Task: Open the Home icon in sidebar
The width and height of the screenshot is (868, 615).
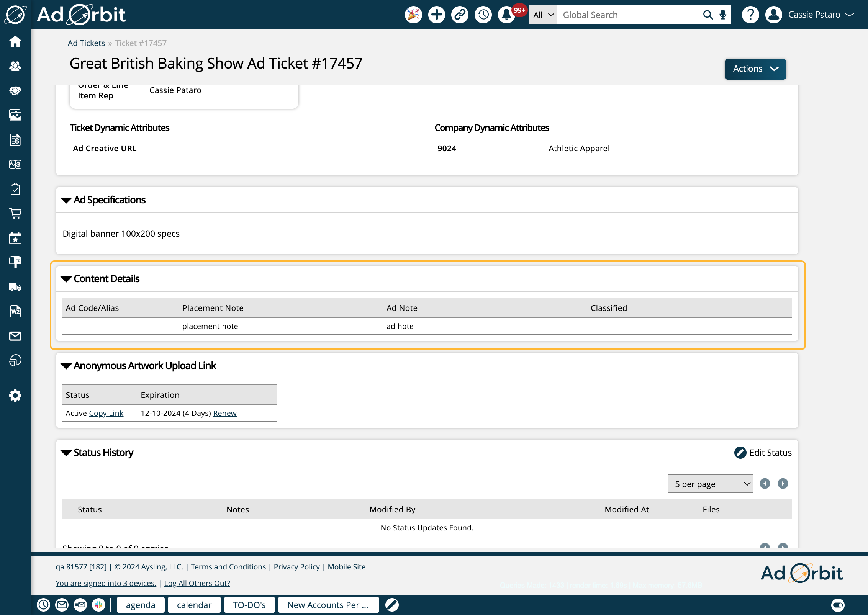Action: tap(15, 41)
